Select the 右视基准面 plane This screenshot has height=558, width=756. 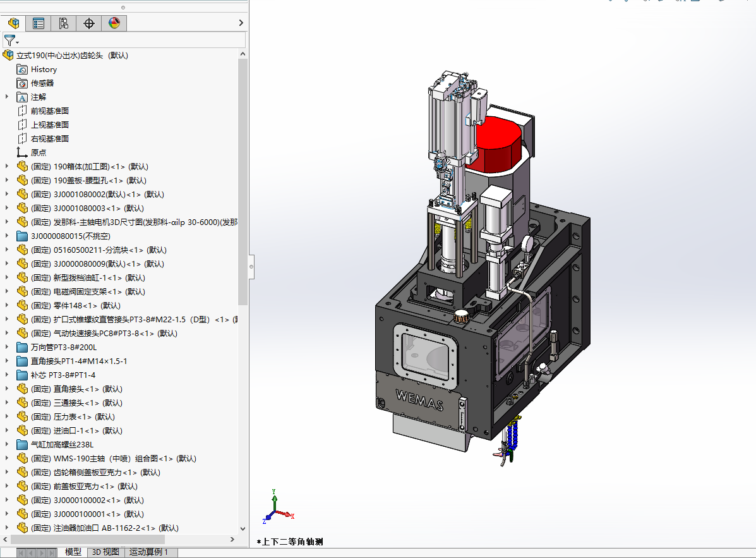pos(50,139)
